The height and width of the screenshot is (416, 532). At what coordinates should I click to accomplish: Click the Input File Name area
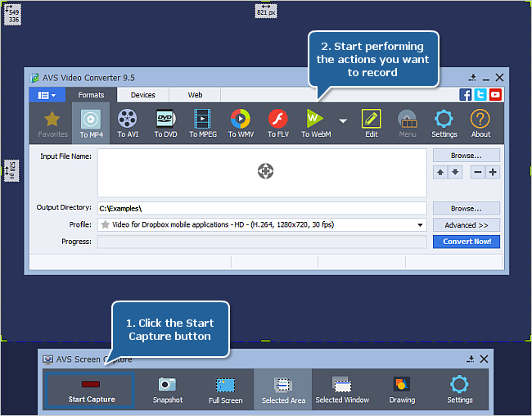tap(262, 173)
